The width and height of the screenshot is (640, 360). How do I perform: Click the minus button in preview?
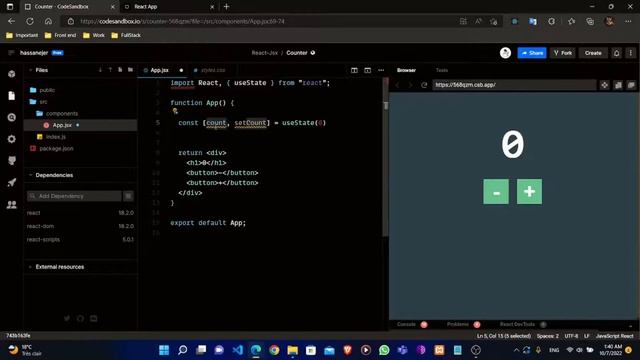tap(496, 191)
